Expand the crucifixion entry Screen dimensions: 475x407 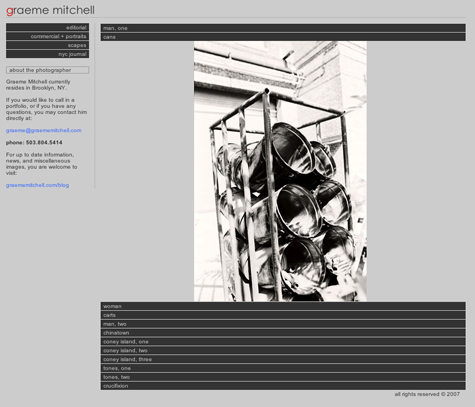tap(283, 386)
